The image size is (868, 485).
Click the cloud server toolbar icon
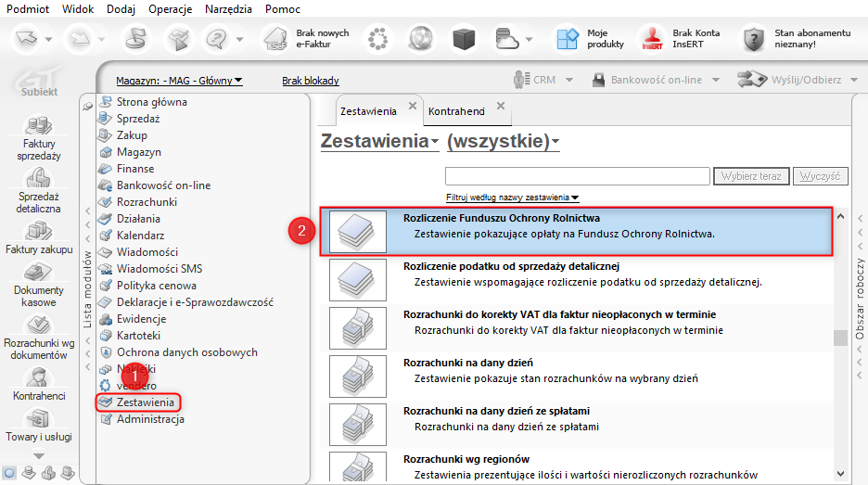tap(506, 39)
